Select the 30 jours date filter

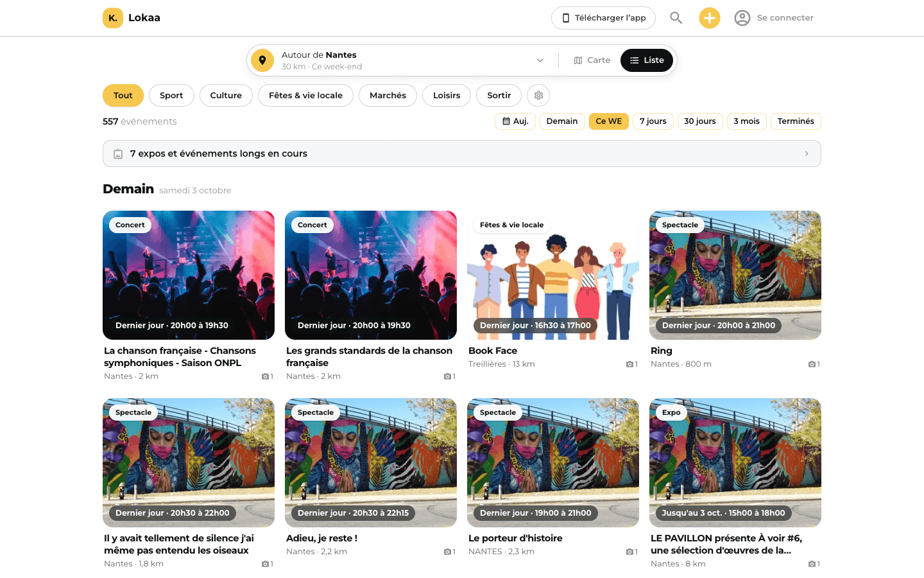(x=700, y=121)
